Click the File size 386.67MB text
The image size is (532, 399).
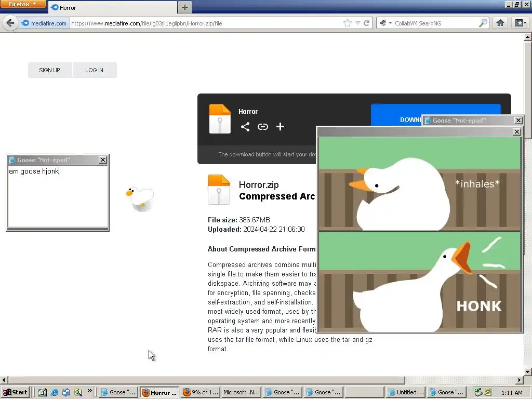[239, 220]
